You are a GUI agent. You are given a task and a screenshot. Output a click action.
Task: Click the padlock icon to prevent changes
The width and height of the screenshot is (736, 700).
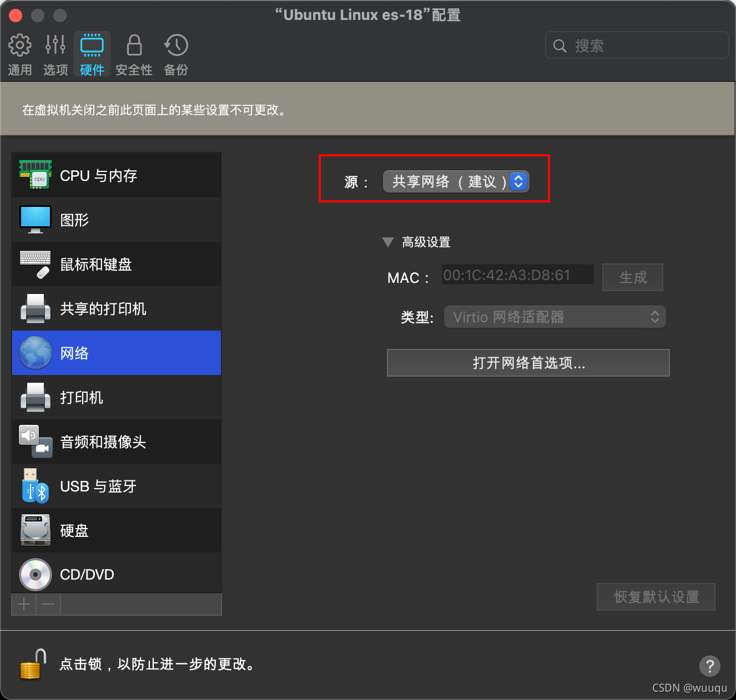coord(33,664)
